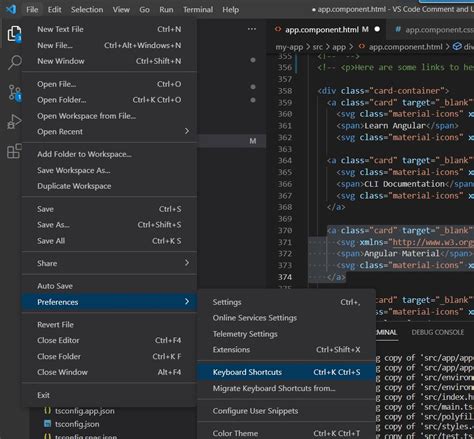Choose Exit

[109, 395]
